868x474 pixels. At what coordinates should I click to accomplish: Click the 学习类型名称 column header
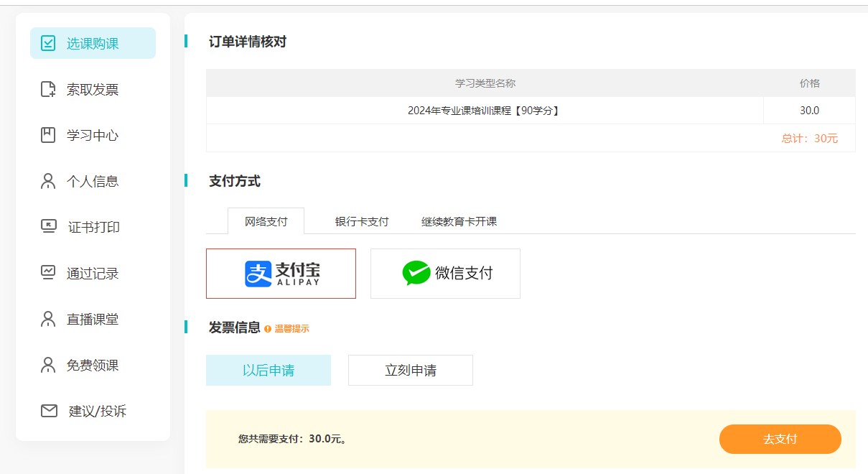point(485,83)
